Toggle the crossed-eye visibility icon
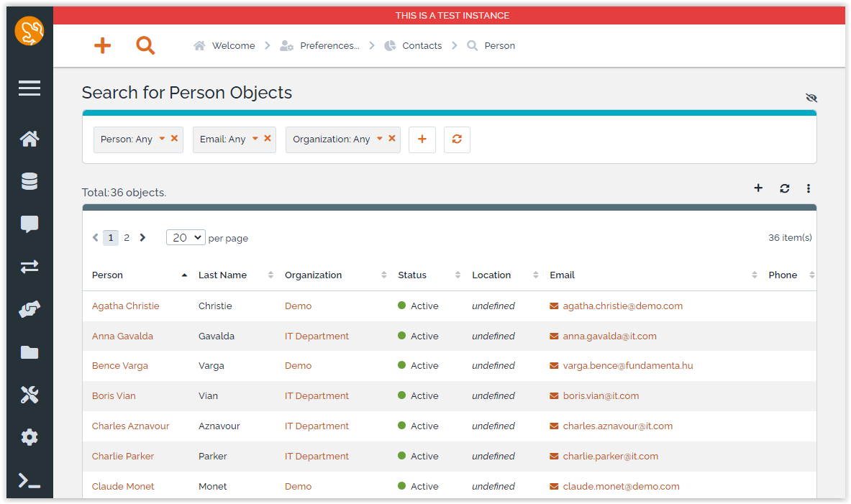The width and height of the screenshot is (851, 504). [811, 98]
